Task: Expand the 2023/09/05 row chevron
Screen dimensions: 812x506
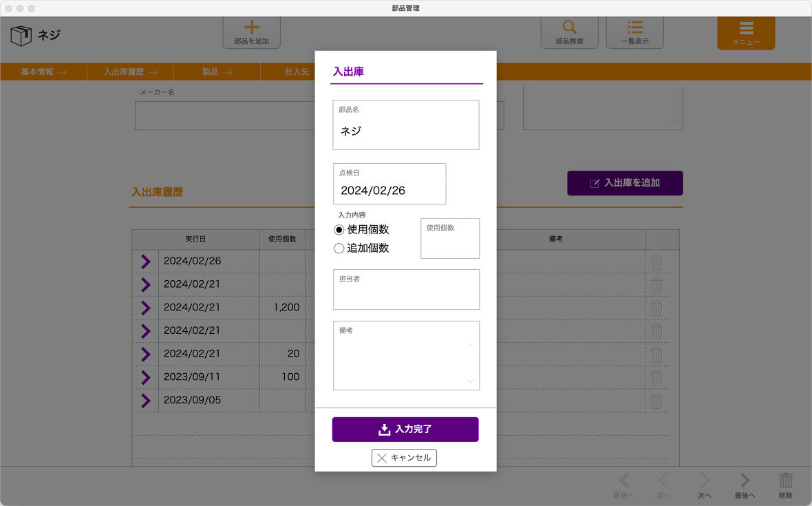Action: click(x=145, y=400)
